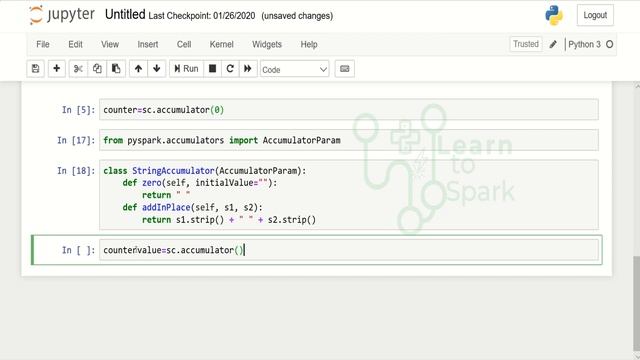This screenshot has width=640, height=360.
Task: Open the Edit menu
Action: [x=76, y=44]
